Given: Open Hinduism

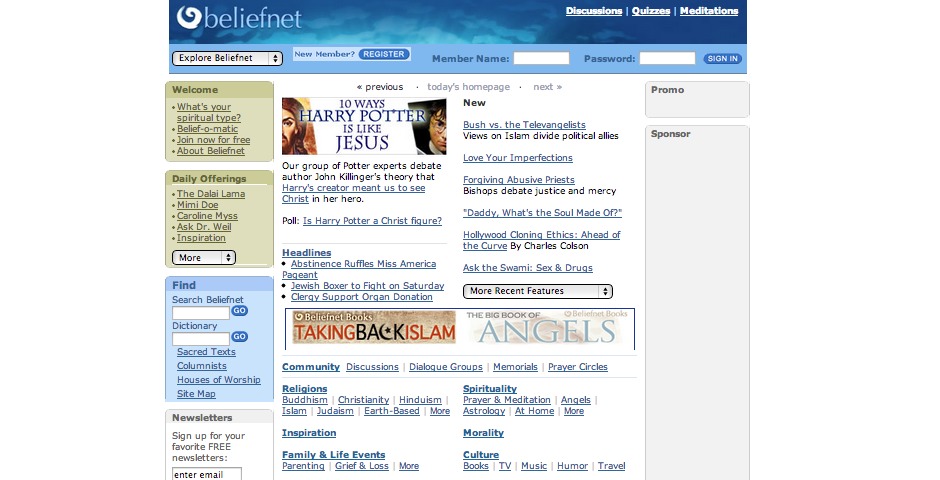Looking at the screenshot, I should coord(420,400).
